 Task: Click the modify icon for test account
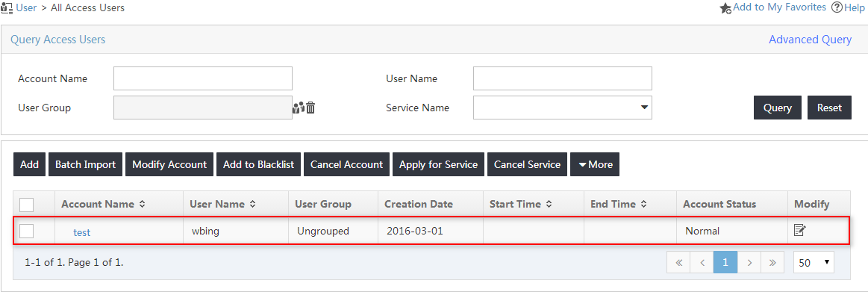coord(799,230)
